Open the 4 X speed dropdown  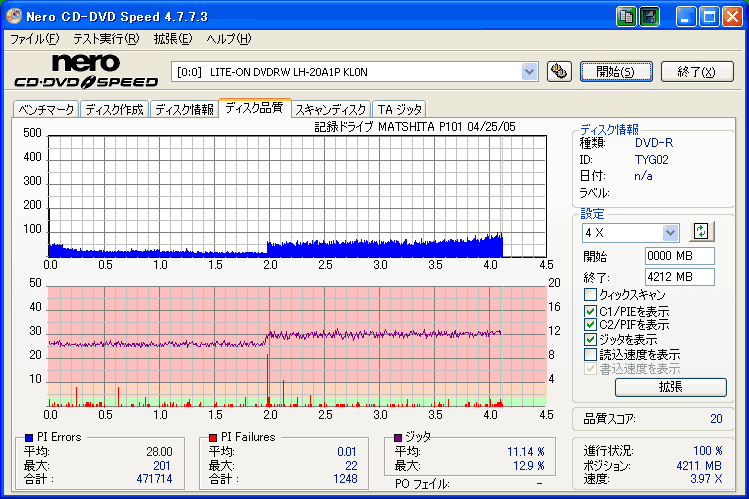click(670, 233)
